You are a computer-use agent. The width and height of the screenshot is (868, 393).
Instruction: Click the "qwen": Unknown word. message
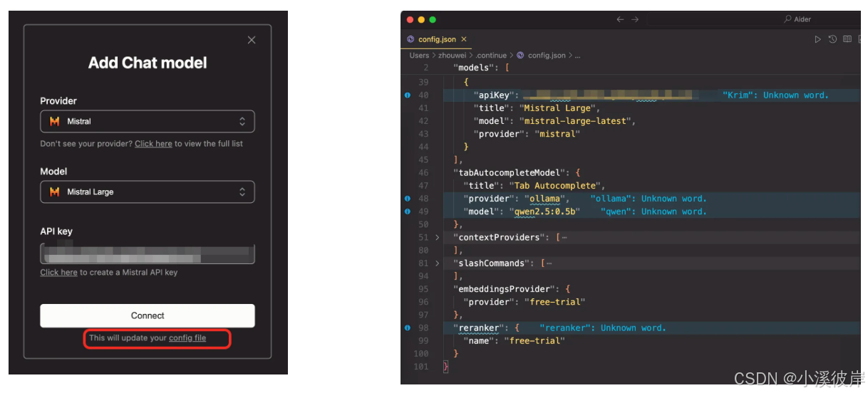653,211
